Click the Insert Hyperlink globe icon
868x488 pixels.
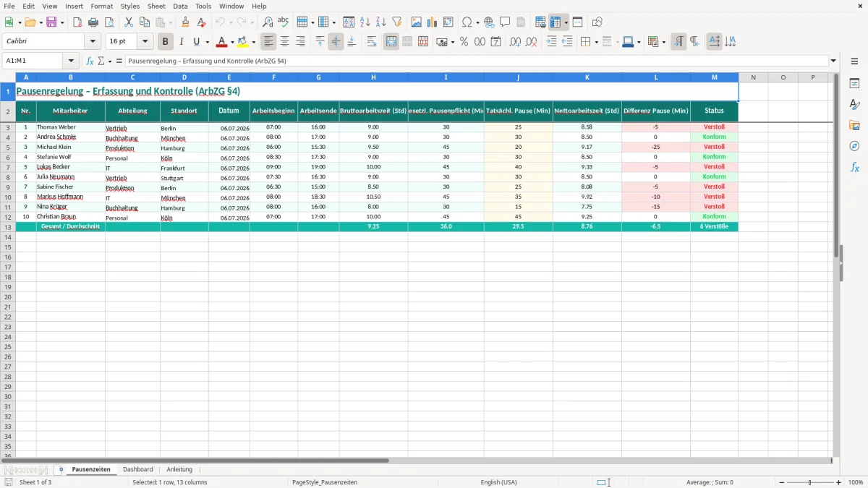coord(490,22)
